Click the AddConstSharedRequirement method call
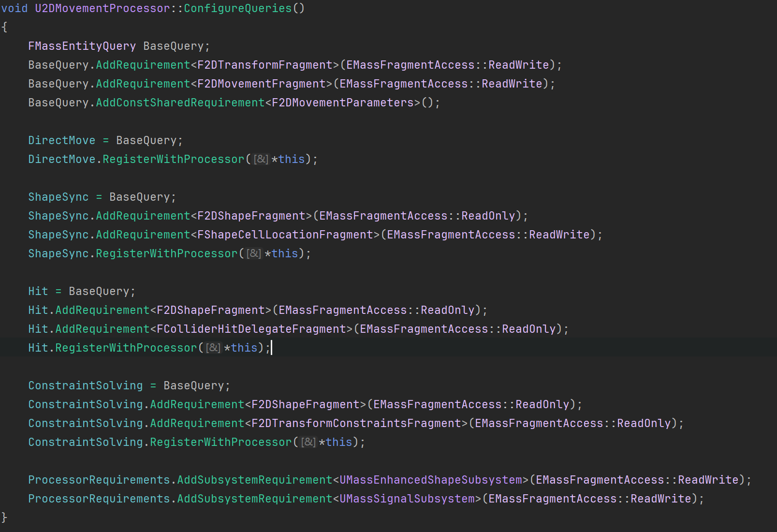This screenshot has height=532, width=777. pyautogui.click(x=180, y=103)
